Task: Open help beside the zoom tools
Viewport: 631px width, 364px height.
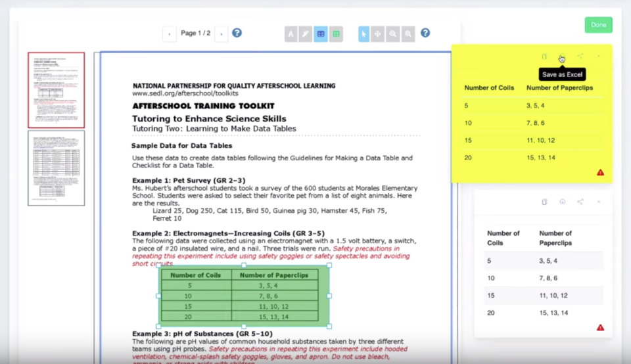Action: tap(425, 33)
